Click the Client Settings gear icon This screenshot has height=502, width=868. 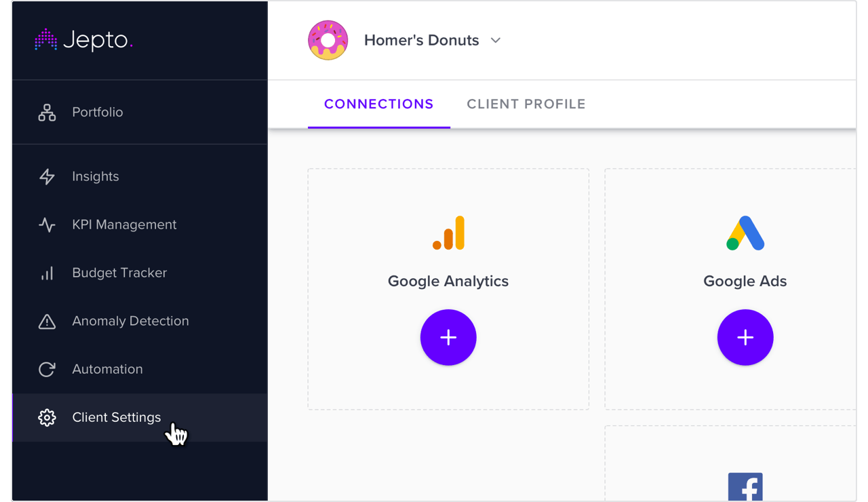pos(47,418)
